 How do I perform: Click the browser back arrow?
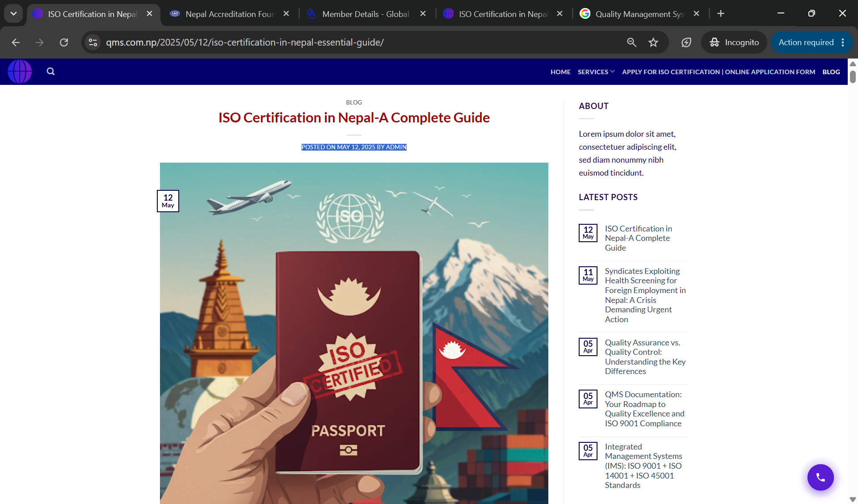(16, 42)
